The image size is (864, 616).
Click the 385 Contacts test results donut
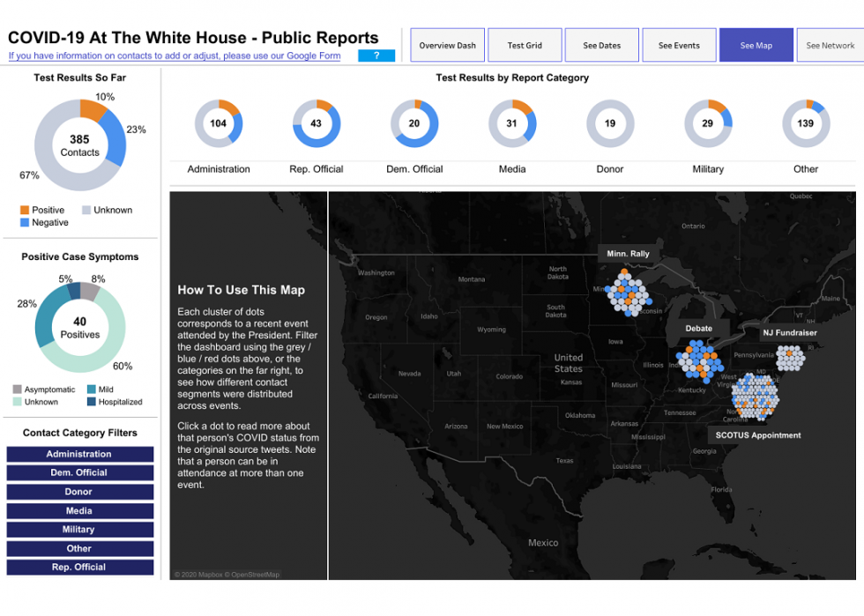pos(80,145)
